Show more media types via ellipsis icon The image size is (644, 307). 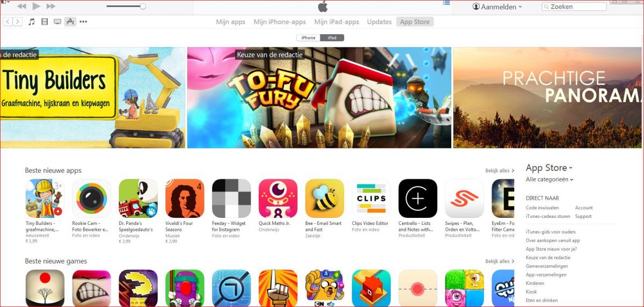pos(83,22)
